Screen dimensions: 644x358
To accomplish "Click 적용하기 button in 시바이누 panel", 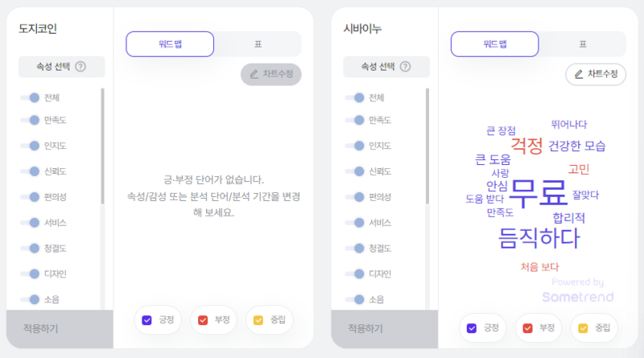I will [x=385, y=329].
